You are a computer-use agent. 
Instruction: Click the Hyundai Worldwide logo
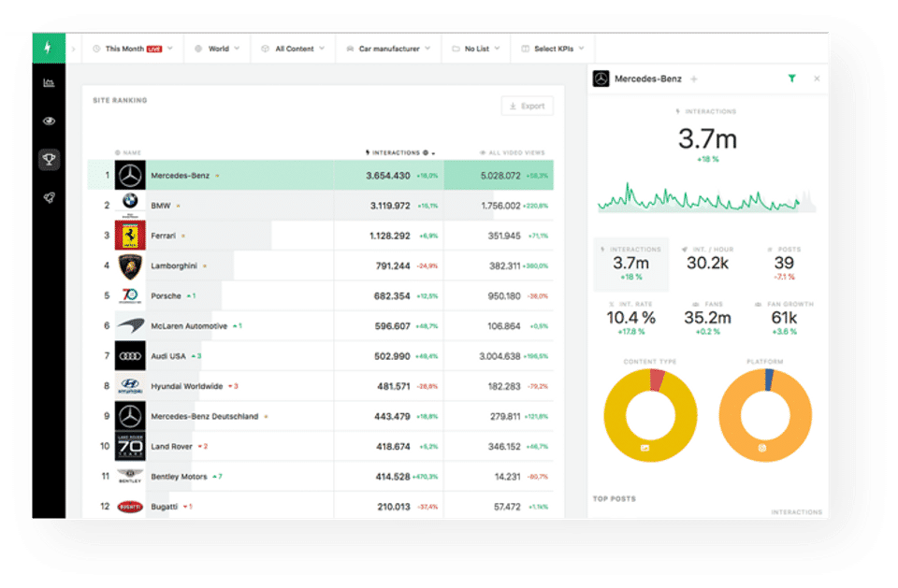click(x=130, y=386)
